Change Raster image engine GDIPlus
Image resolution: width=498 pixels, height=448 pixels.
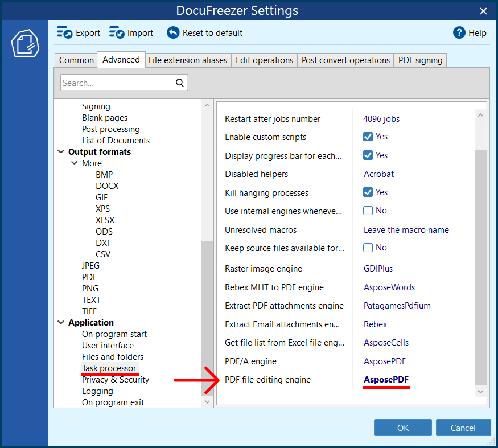coord(378,269)
